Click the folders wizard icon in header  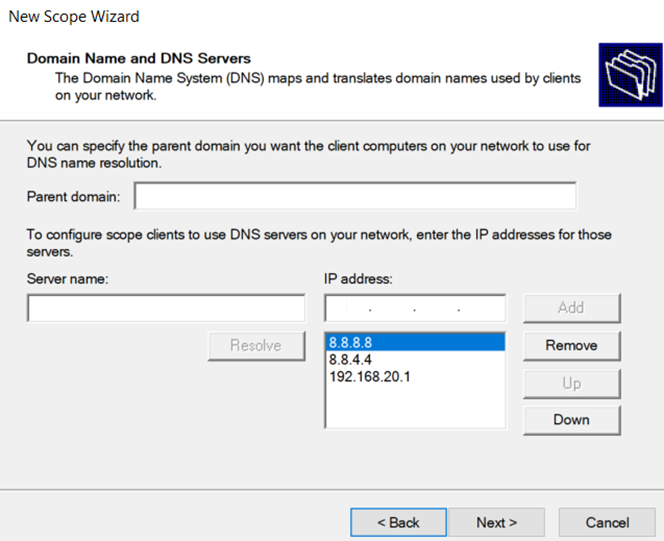pyautogui.click(x=630, y=75)
